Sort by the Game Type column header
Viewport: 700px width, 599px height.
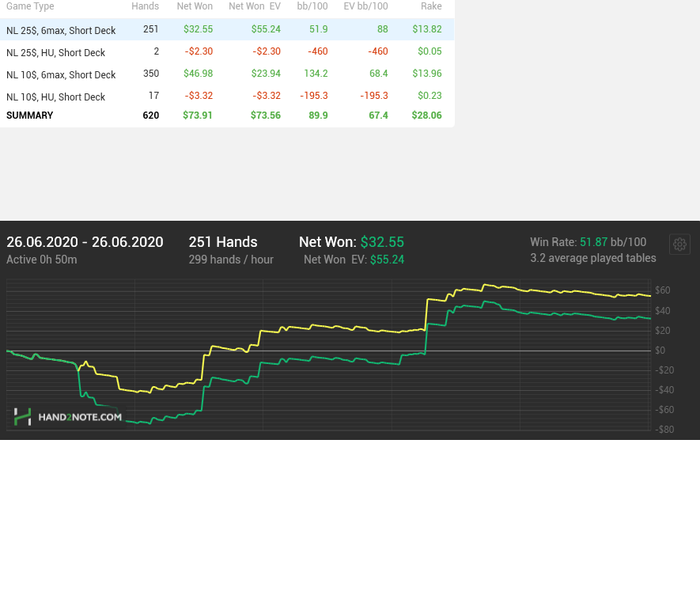point(30,6)
